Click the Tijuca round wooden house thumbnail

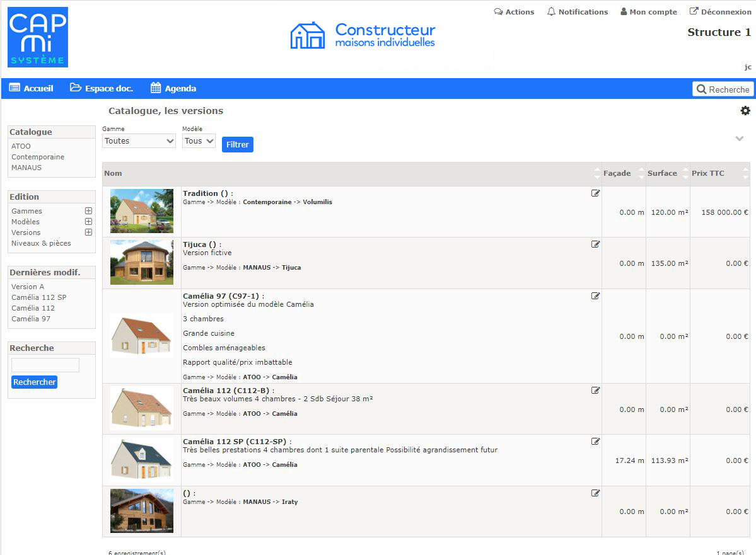point(142,263)
